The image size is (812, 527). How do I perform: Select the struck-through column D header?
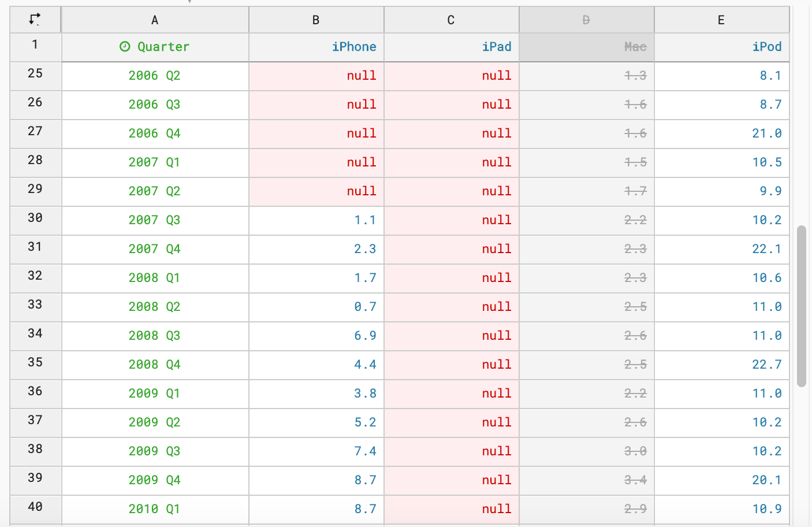coord(586,20)
